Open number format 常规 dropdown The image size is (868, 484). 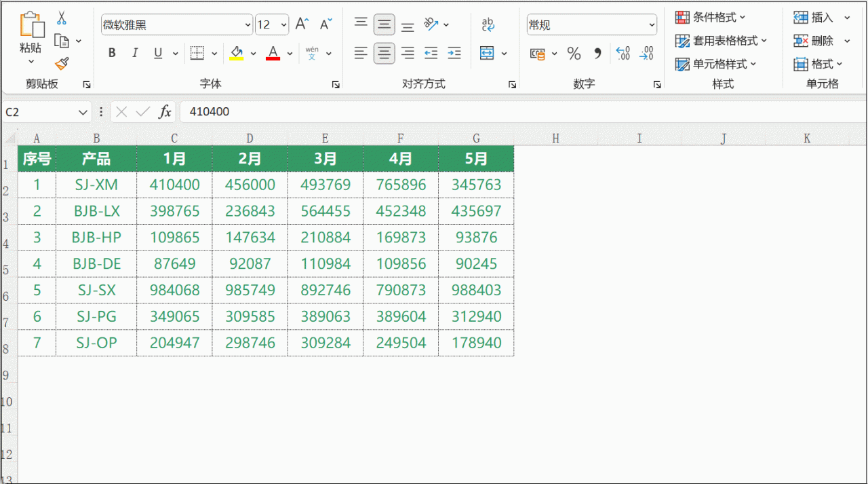click(652, 25)
